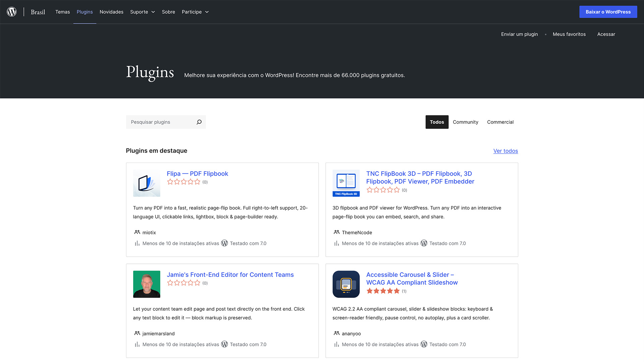Viewport: 644px width, 362px height.
Task: Select the Todos filter tab
Action: coord(437,122)
